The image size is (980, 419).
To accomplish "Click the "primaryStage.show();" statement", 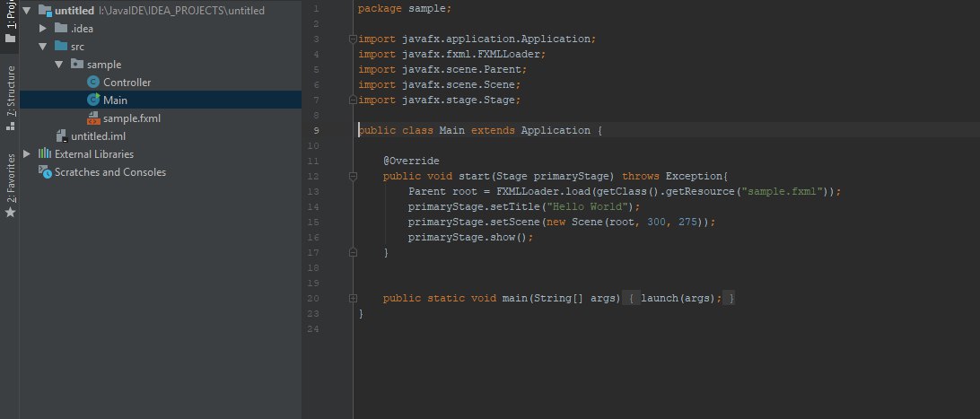I will 471,237.
